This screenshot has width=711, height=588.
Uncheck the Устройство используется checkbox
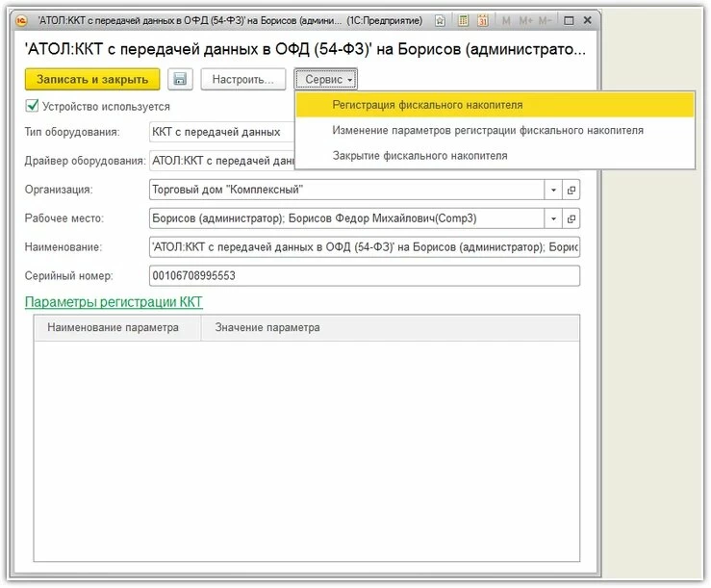click(31, 107)
